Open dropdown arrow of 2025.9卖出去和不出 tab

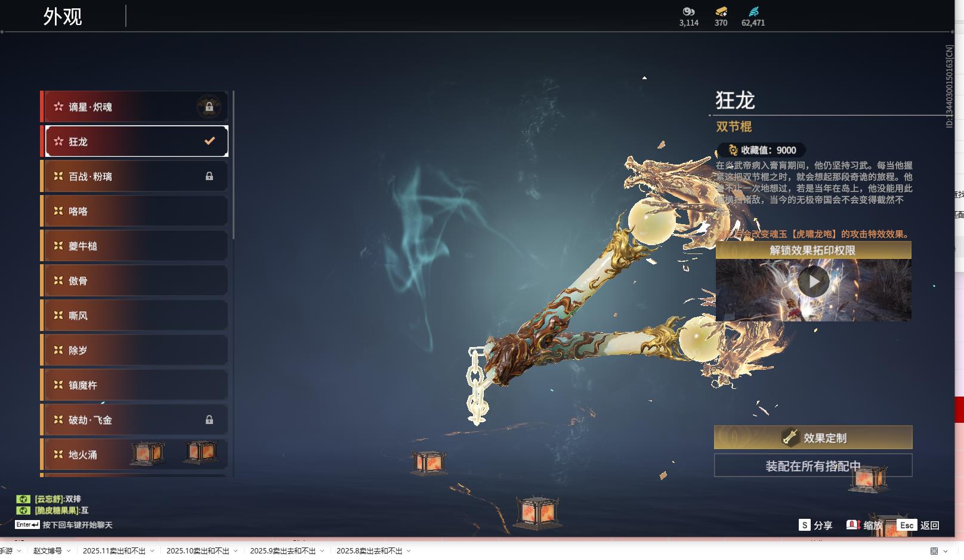322,551
